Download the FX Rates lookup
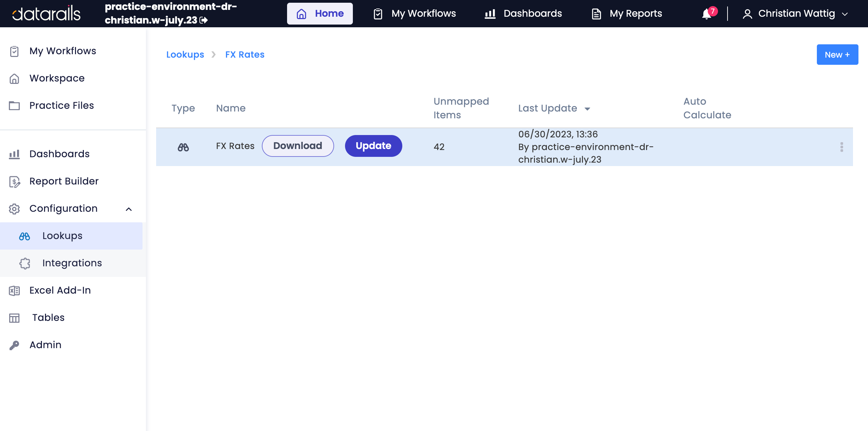Image resolution: width=868 pixels, height=431 pixels. (x=298, y=146)
